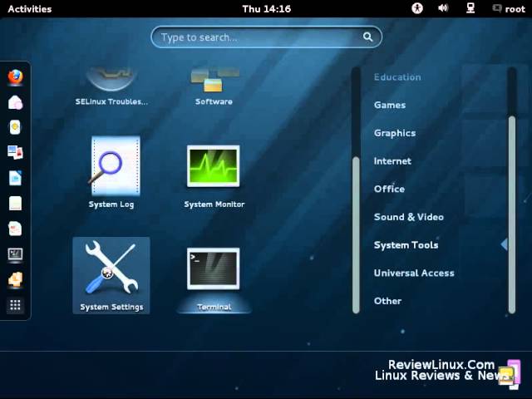Select the Office category
The width and height of the screenshot is (532, 399).
tap(389, 189)
